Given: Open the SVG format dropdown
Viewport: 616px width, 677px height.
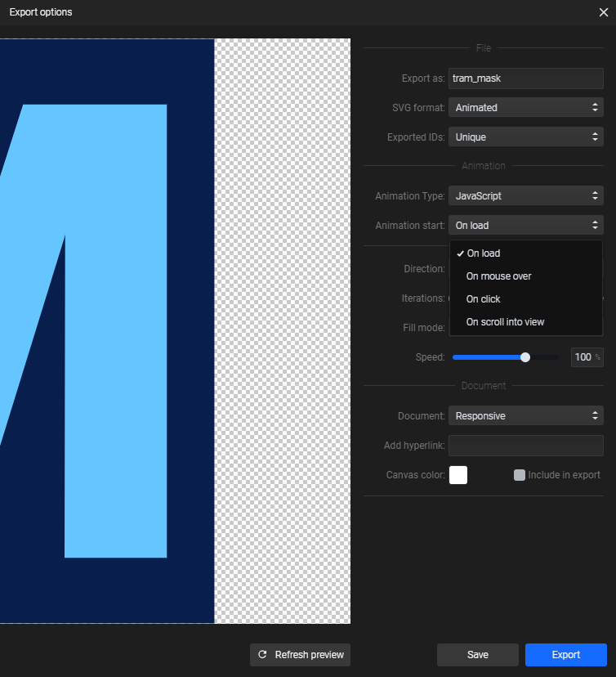Looking at the screenshot, I should pos(525,107).
